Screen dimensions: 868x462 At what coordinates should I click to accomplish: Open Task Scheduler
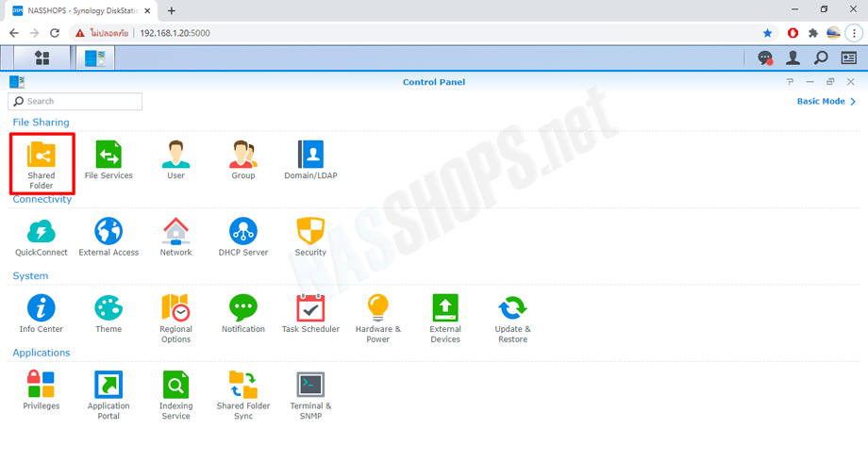tap(310, 314)
